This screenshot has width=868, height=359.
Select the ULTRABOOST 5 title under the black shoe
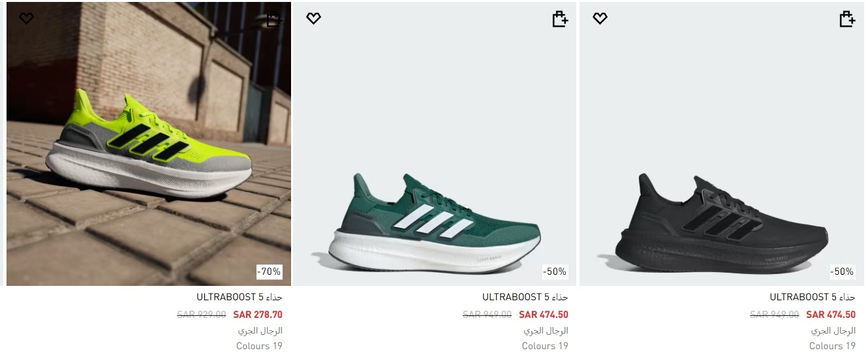point(813,297)
